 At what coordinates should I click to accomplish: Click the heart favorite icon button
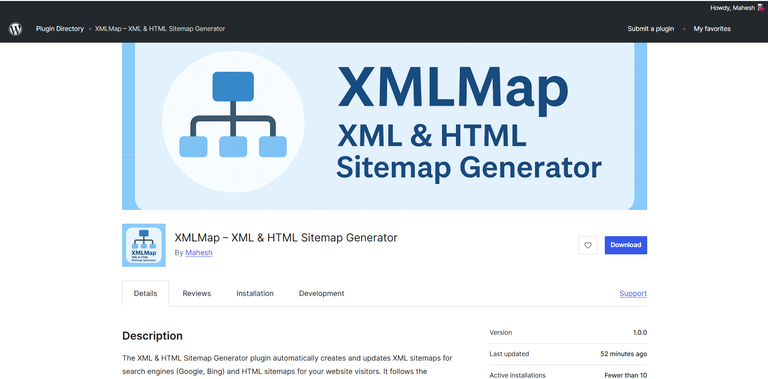[588, 245]
